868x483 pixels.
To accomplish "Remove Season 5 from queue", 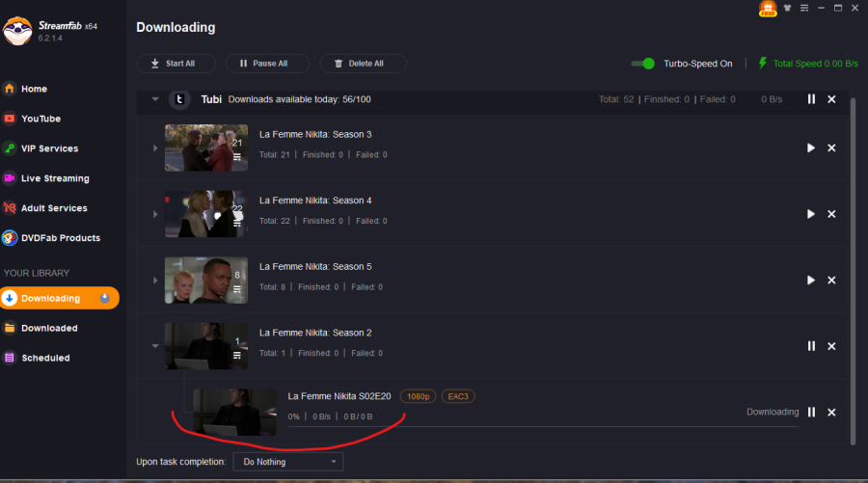I will (x=831, y=280).
